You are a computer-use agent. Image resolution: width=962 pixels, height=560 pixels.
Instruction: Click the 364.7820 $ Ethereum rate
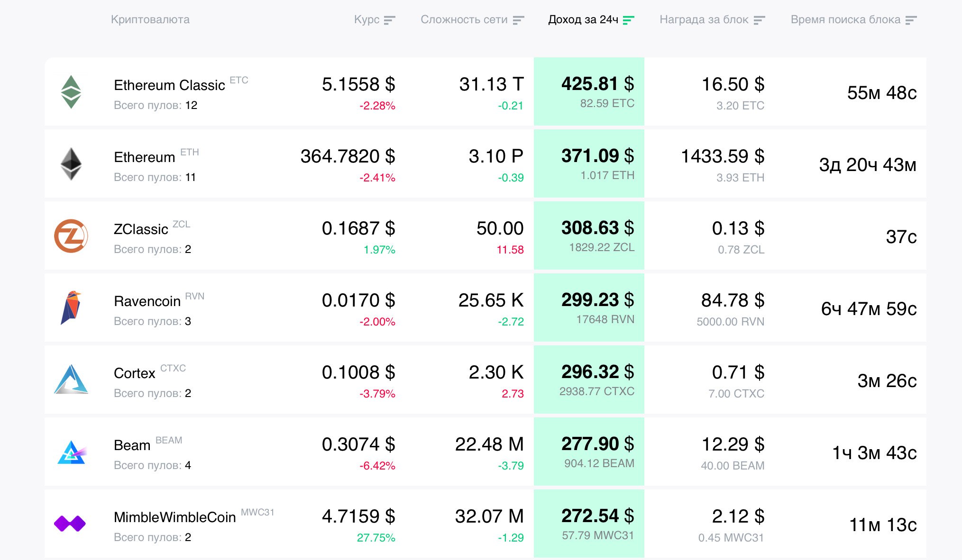[348, 156]
